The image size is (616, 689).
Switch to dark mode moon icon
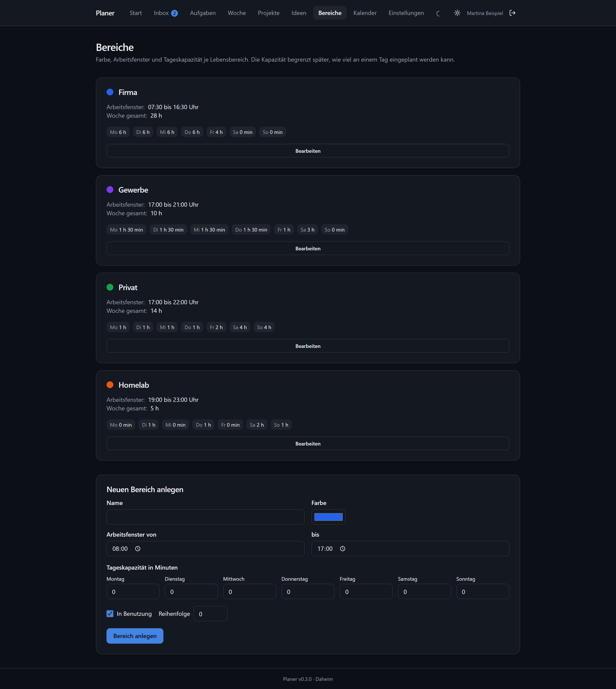click(x=438, y=13)
